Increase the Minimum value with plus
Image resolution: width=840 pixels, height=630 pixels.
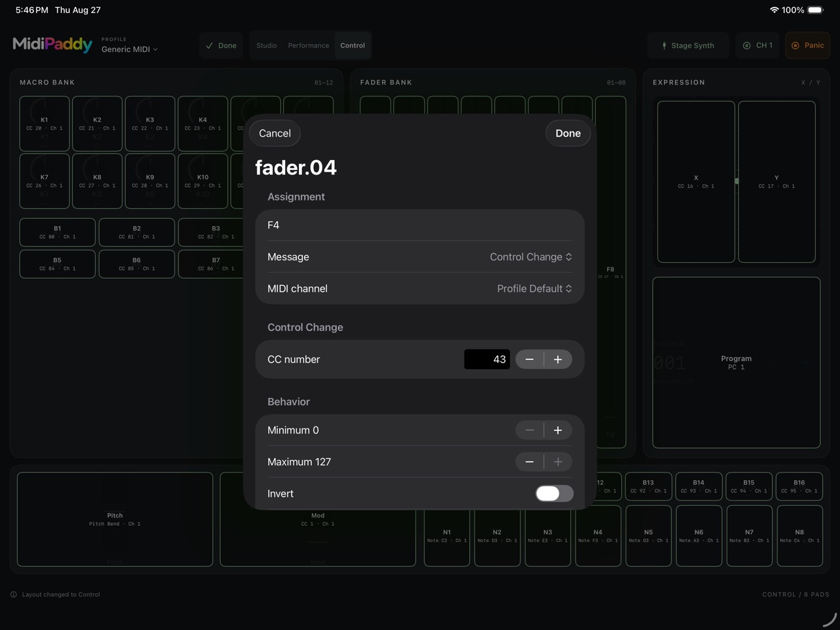point(558,430)
